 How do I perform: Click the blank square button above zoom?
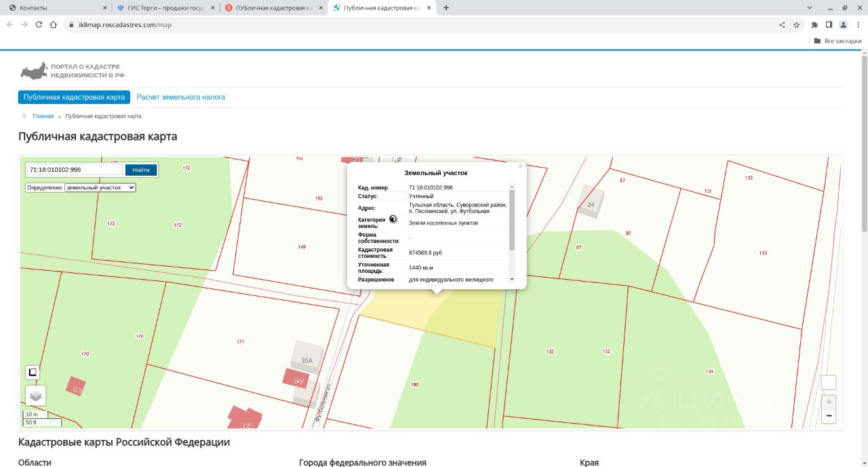click(x=829, y=383)
